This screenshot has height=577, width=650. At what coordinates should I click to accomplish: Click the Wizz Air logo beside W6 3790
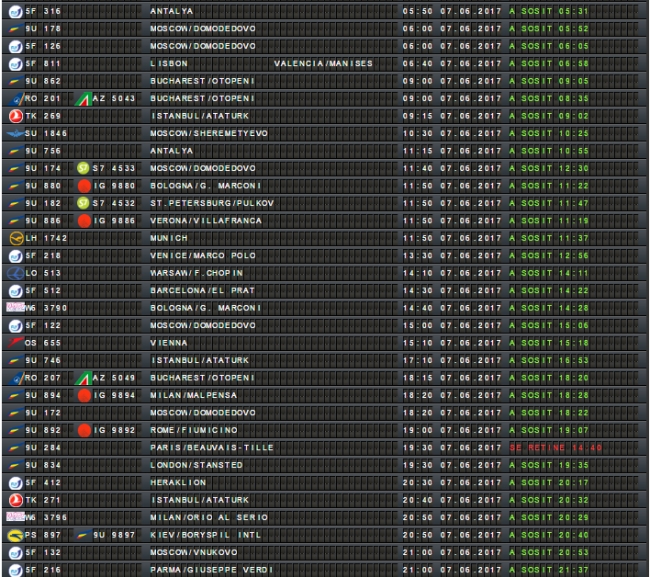[15, 307]
